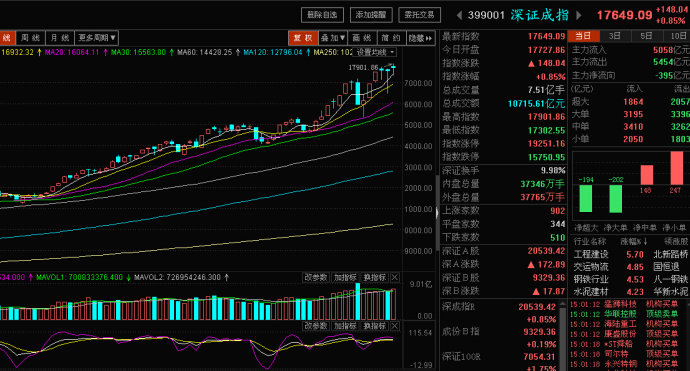Click 改参数 in volume indicator panel
The height and width of the screenshot is (371, 690).
pos(316,277)
